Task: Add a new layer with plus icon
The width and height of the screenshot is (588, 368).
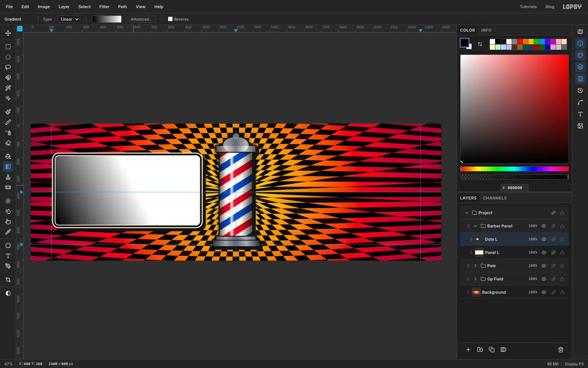Action: pyautogui.click(x=468, y=350)
